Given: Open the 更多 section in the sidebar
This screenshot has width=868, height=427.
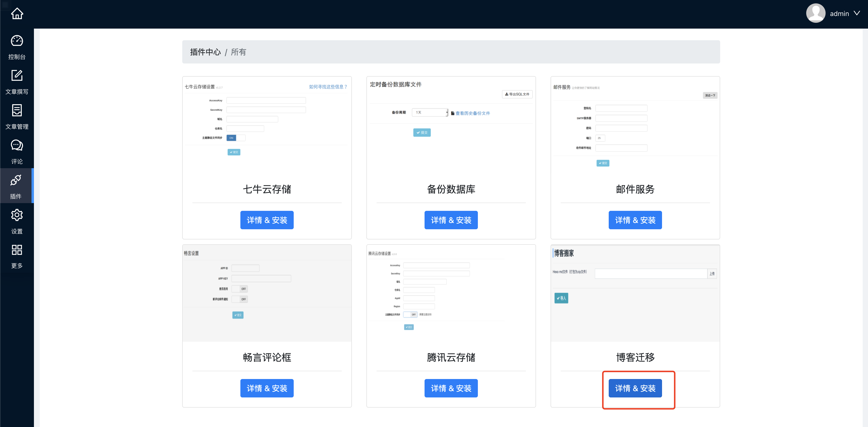Looking at the screenshot, I should 16,255.
